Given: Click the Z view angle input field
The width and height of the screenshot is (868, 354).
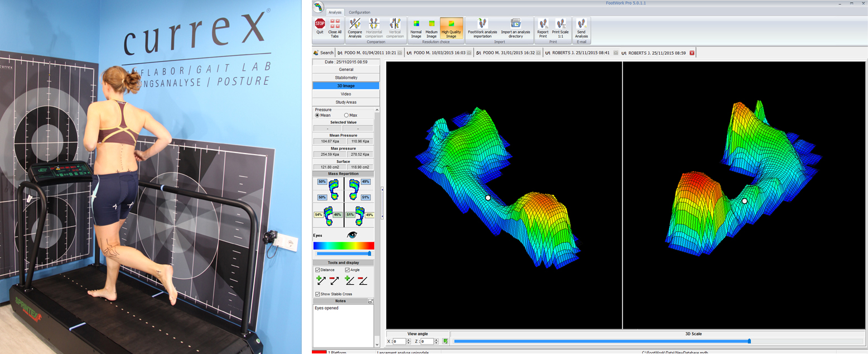Looking at the screenshot, I should 428,341.
